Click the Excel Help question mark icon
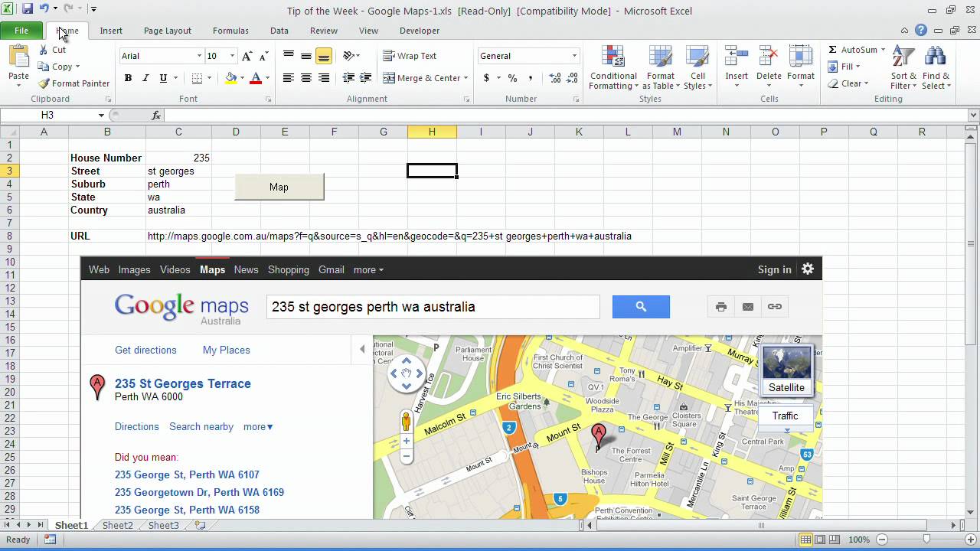 [x=921, y=31]
